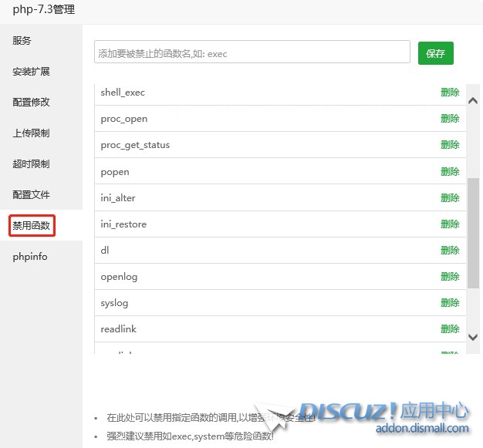Open the 服务 tab in sidebar
The width and height of the screenshot is (483, 448).
(x=22, y=41)
